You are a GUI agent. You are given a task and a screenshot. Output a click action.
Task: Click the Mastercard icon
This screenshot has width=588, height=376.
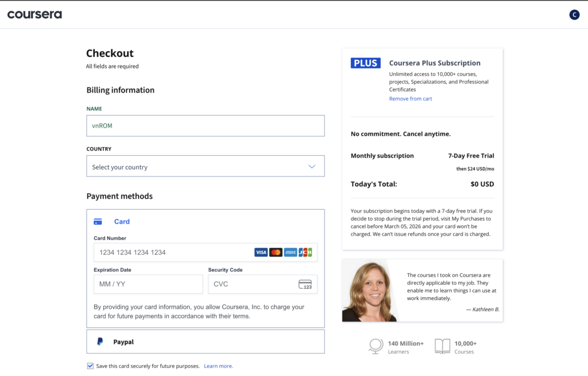click(276, 252)
